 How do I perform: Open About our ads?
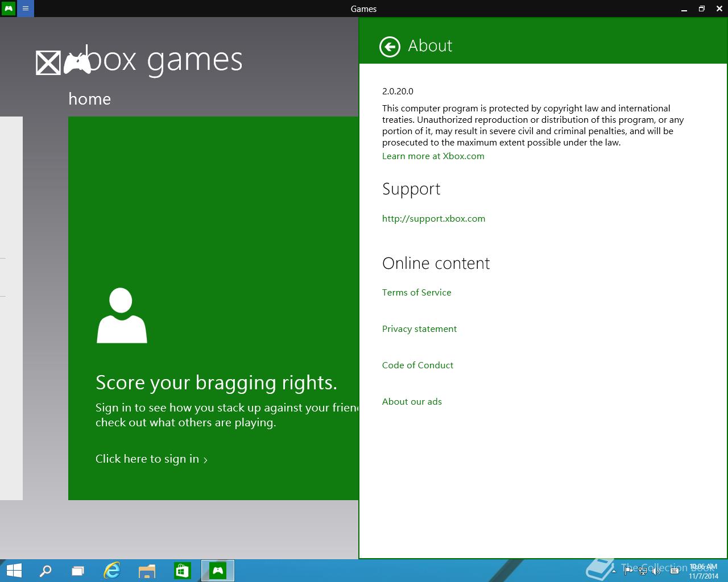coord(412,402)
